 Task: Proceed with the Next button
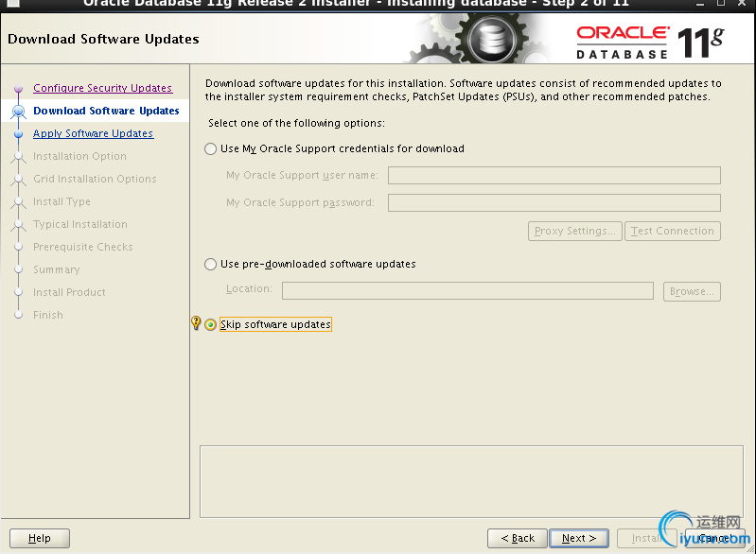579,538
